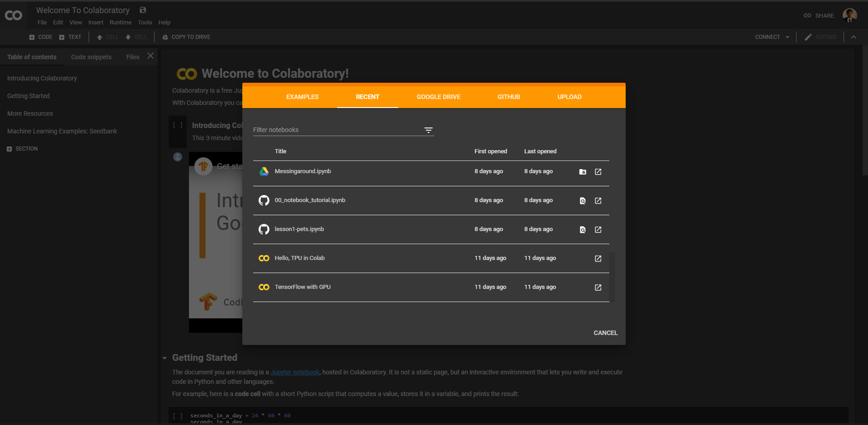868x425 pixels.
Task: Click the user account avatar
Action: click(849, 15)
